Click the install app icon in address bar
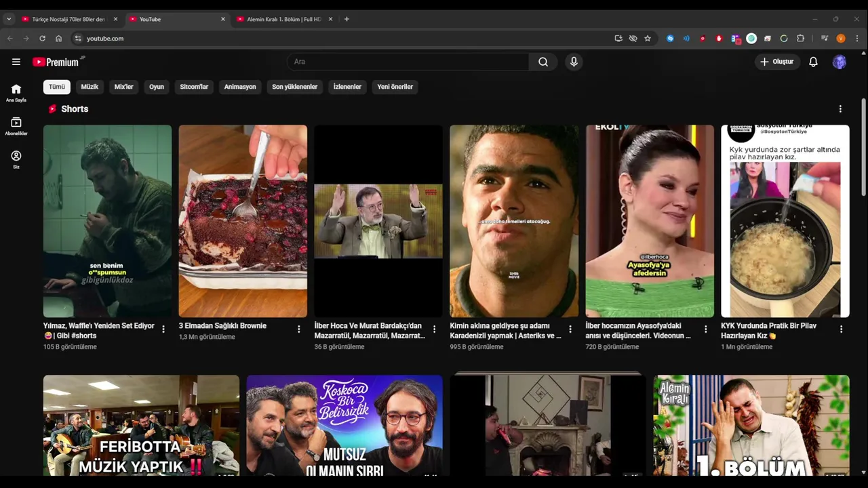Image resolution: width=868 pixels, height=488 pixels. tap(618, 39)
